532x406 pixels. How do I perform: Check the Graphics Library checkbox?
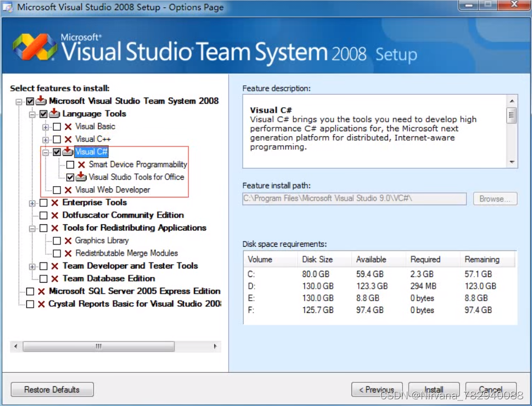57,241
